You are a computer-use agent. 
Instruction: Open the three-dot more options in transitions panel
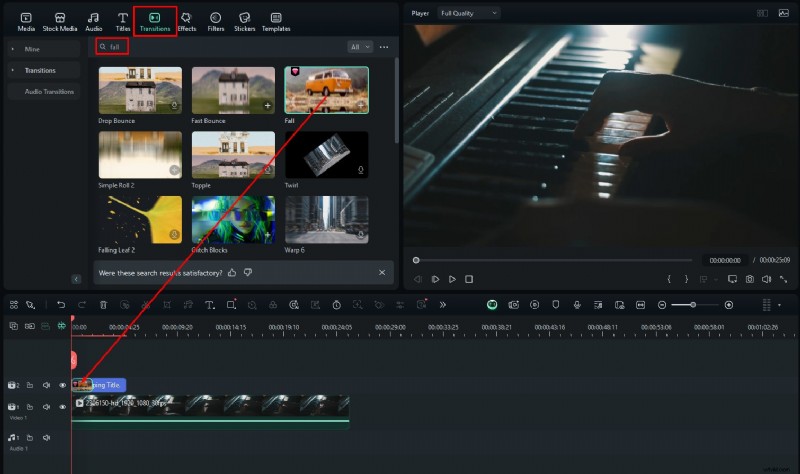(384, 47)
